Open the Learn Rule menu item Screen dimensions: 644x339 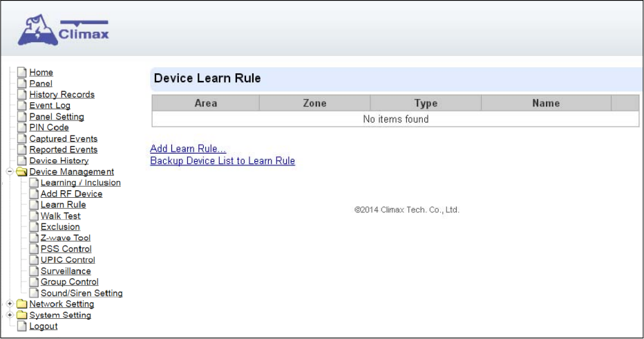click(x=64, y=205)
